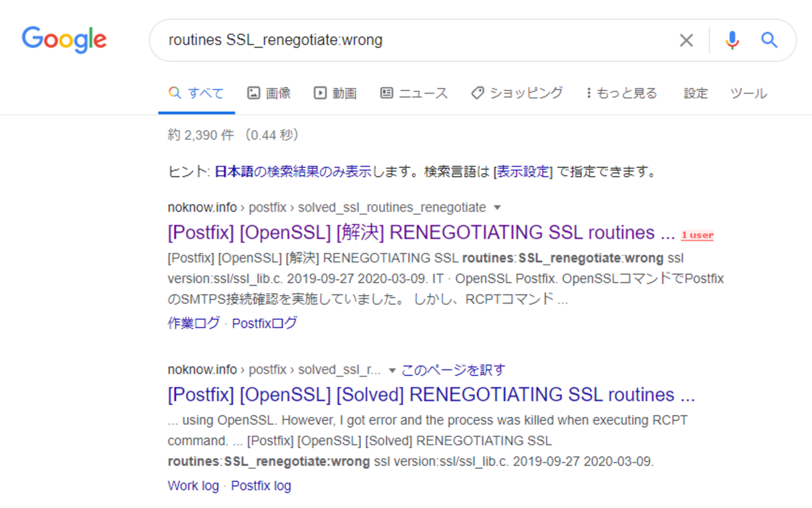812x508 pixels.
Task: Open the 作業ログ sitelink
Action: coord(194,323)
